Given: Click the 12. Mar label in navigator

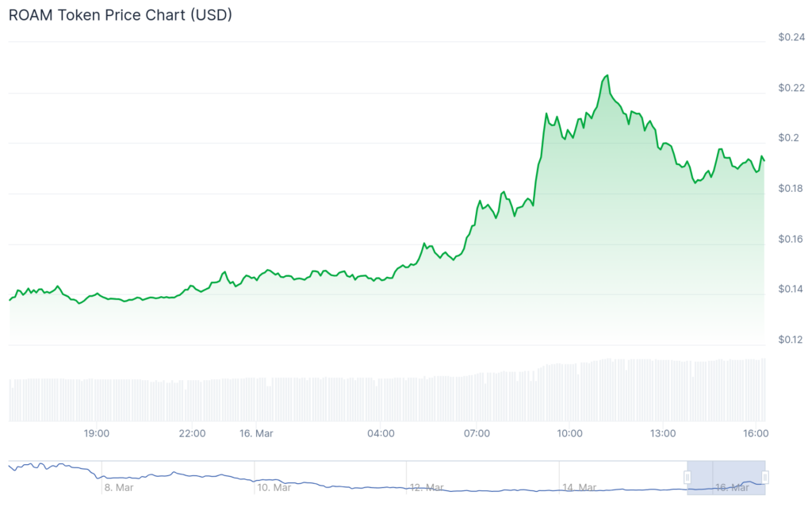Looking at the screenshot, I should (427, 487).
